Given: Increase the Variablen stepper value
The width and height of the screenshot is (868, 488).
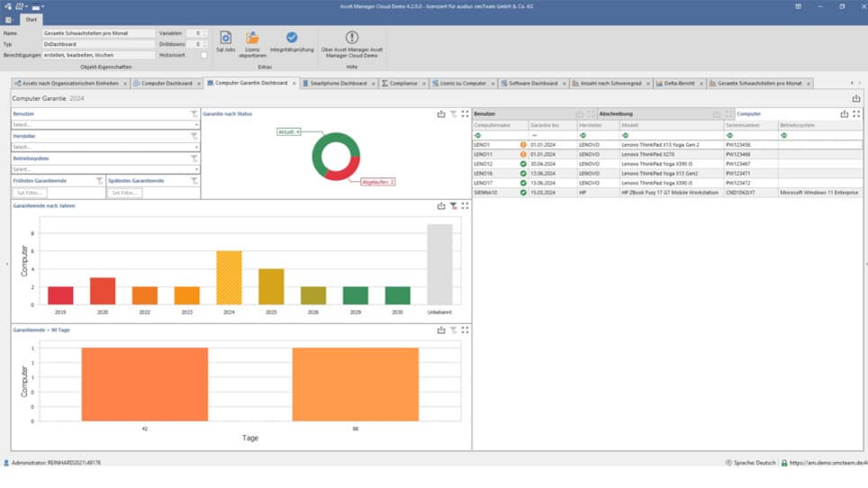Looking at the screenshot, I should pos(205,32).
